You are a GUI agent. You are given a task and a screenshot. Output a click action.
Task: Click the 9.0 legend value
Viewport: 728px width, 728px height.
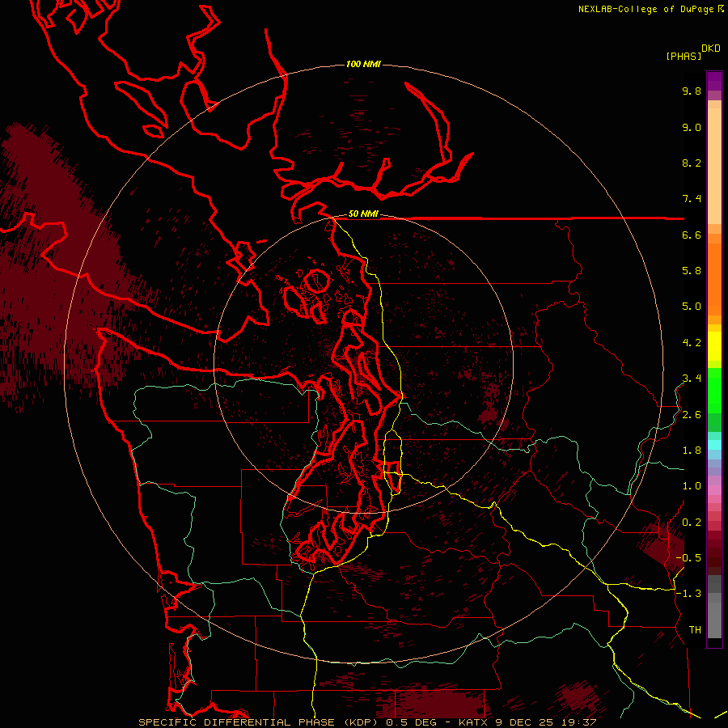click(692, 127)
